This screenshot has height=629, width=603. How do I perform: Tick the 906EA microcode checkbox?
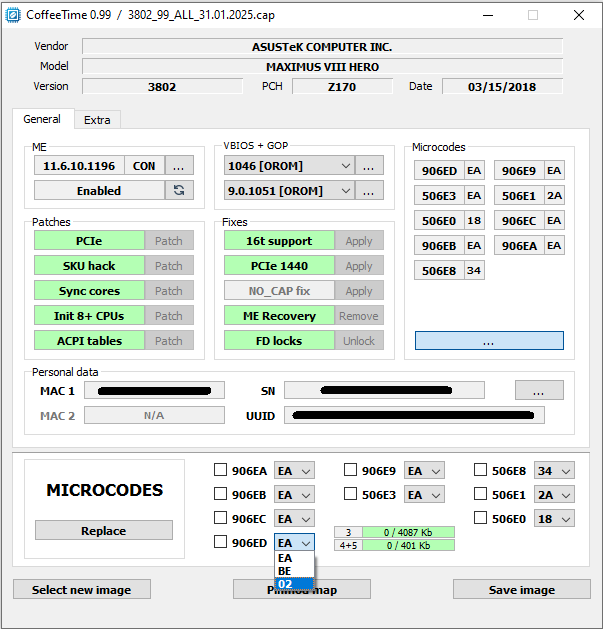[220, 470]
